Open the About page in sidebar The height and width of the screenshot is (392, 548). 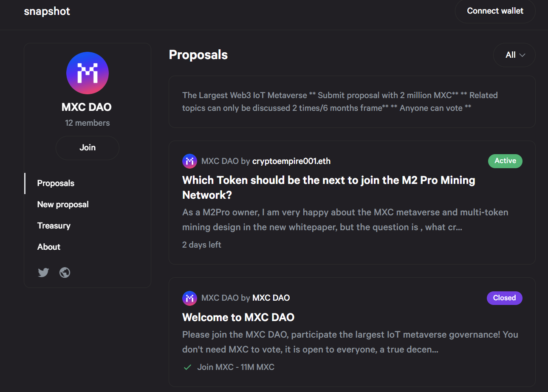click(x=49, y=247)
